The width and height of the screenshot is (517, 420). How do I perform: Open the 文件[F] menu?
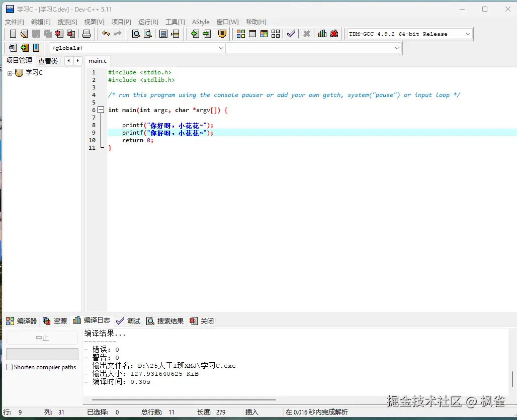[x=15, y=22]
